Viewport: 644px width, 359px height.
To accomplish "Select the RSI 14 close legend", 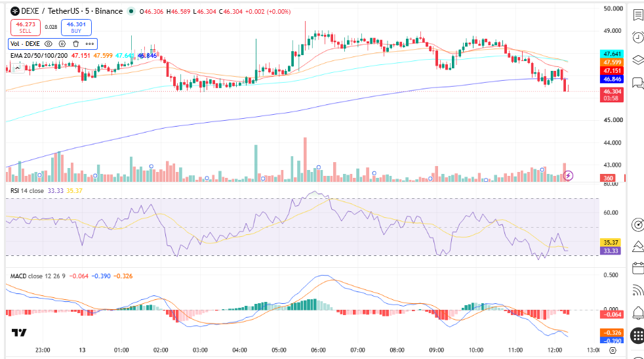I will [x=27, y=191].
